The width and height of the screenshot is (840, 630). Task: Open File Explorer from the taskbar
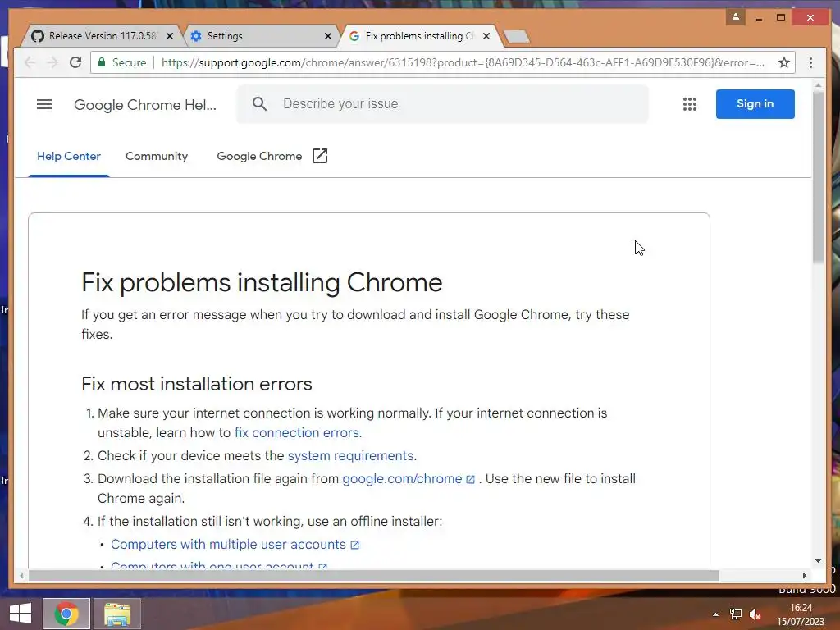point(117,614)
